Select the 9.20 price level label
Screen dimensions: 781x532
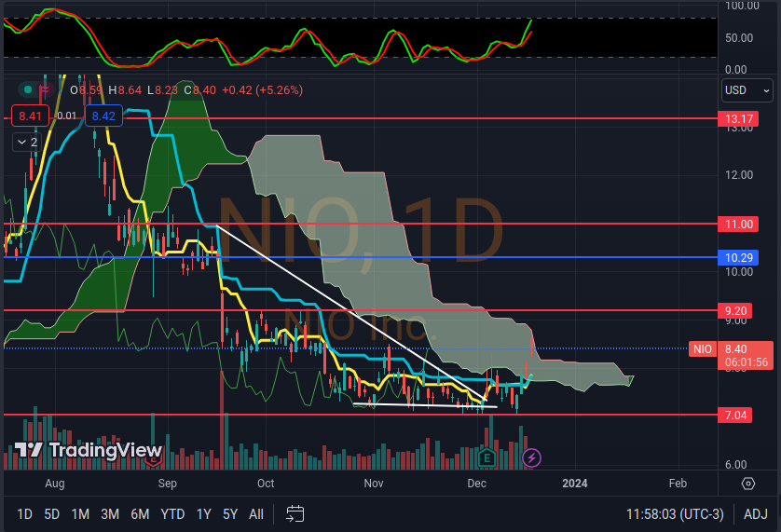[x=735, y=311]
